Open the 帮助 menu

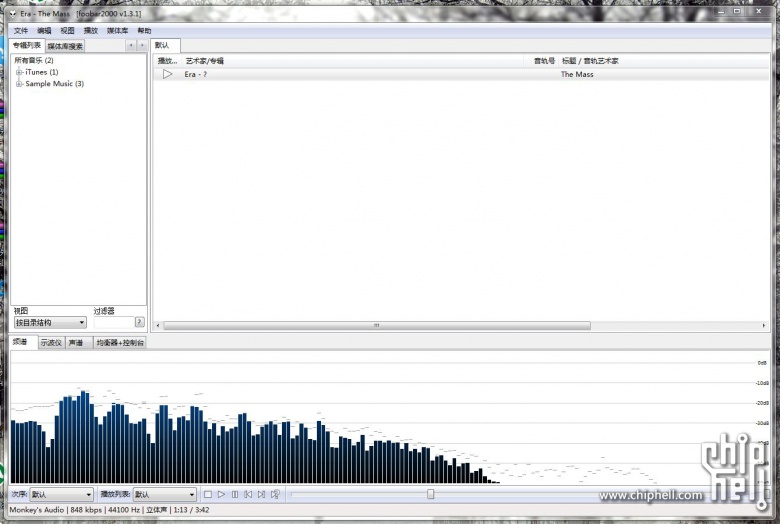[144, 31]
